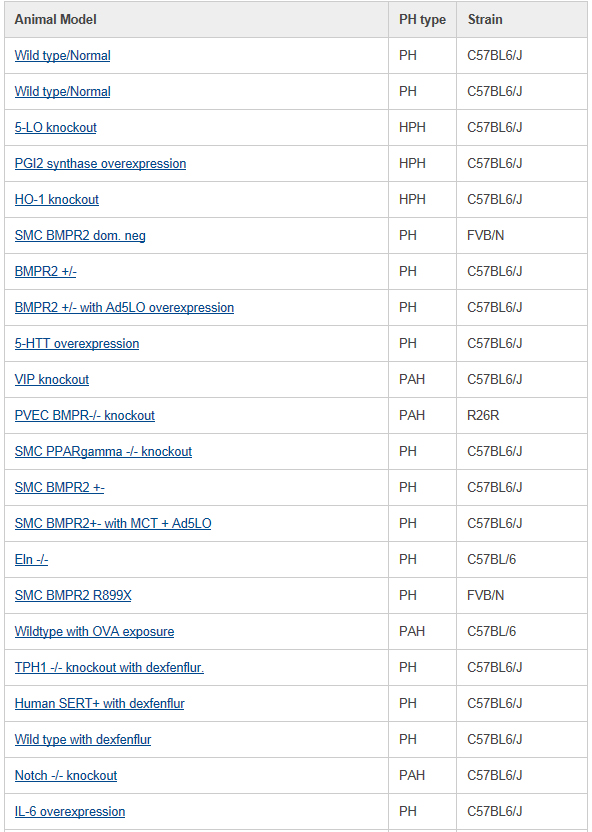
Task: Click the Animal Model column header
Action: coord(56,20)
